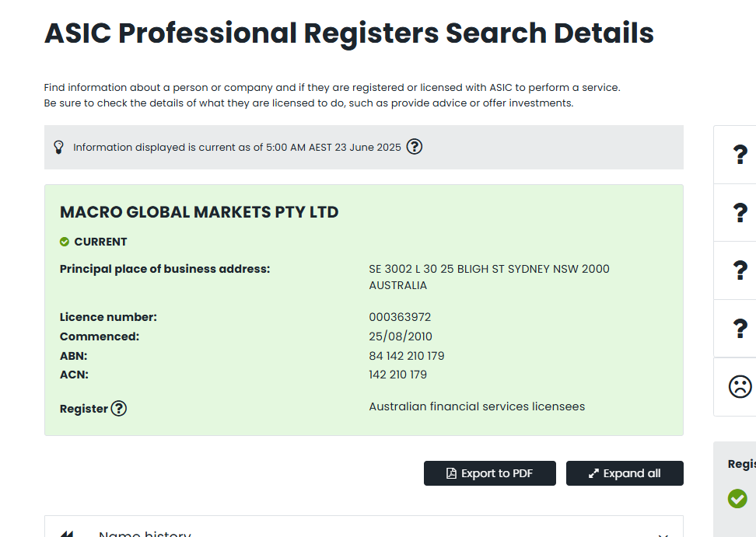Click the fourth question mark in right sidebar
The image size is (756, 537).
740,329
